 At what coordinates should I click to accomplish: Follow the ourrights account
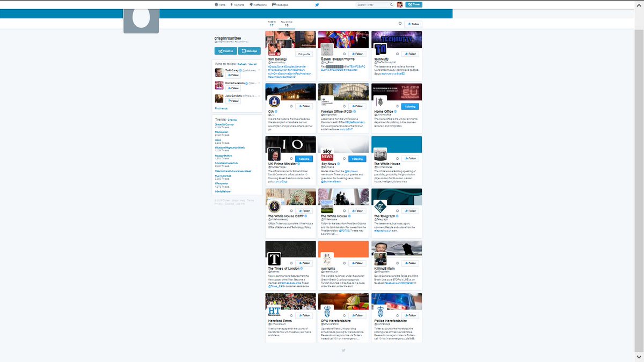pyautogui.click(x=356, y=263)
